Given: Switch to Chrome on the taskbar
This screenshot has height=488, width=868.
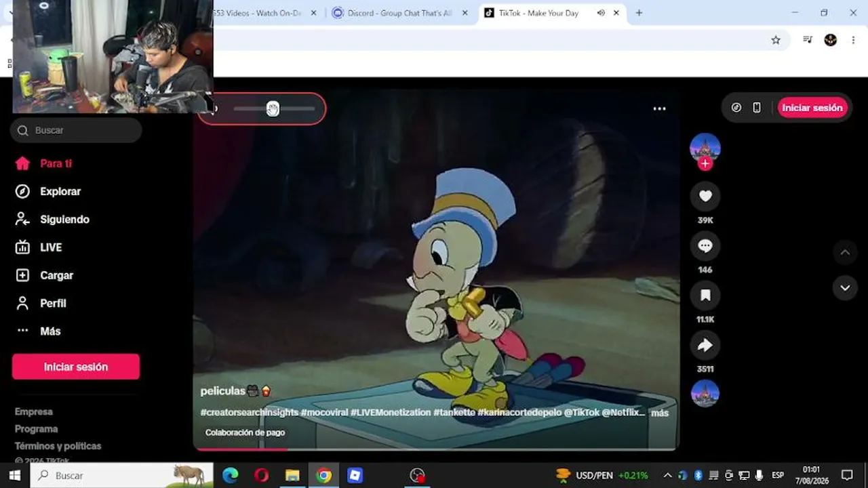Looking at the screenshot, I should [324, 475].
